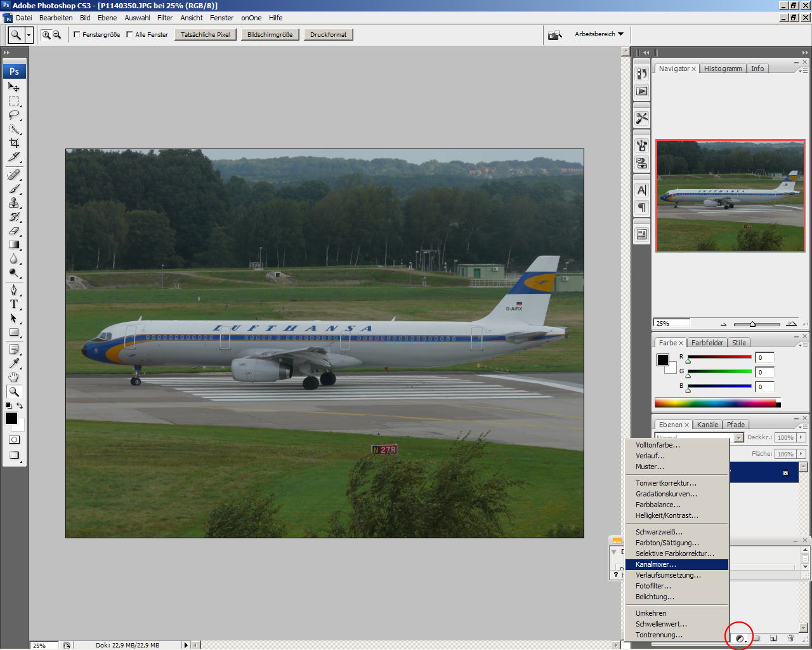Image resolution: width=812 pixels, height=650 pixels.
Task: Click the Navigator zoom percentage field
Action: point(672,323)
